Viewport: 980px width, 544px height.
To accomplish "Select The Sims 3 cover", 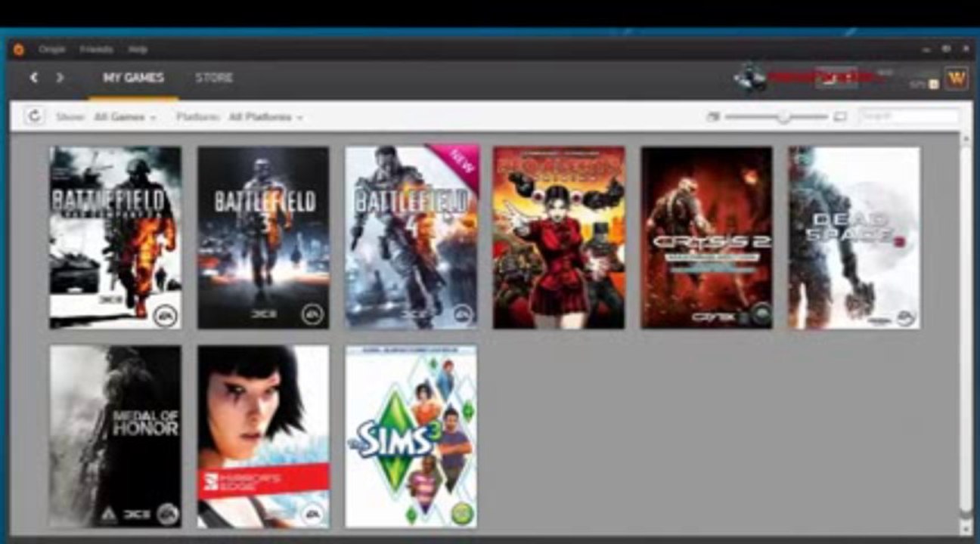I will tap(411, 437).
